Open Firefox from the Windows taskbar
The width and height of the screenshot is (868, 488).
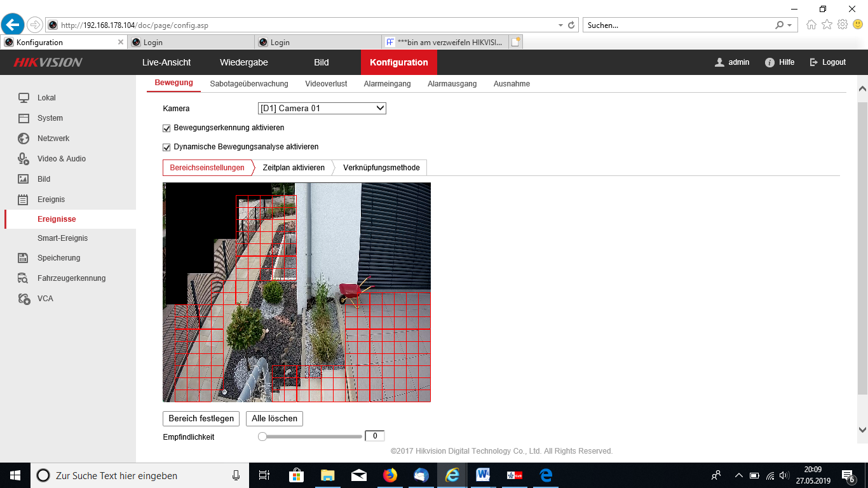(390, 475)
